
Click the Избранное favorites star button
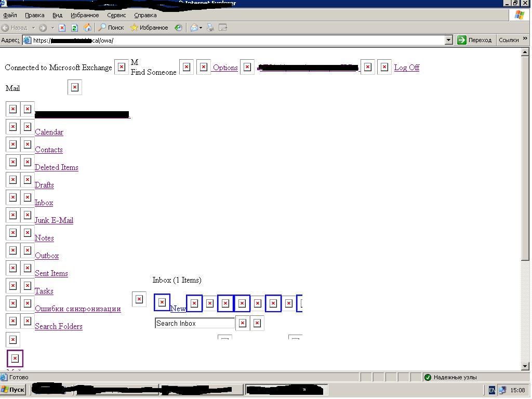point(149,28)
